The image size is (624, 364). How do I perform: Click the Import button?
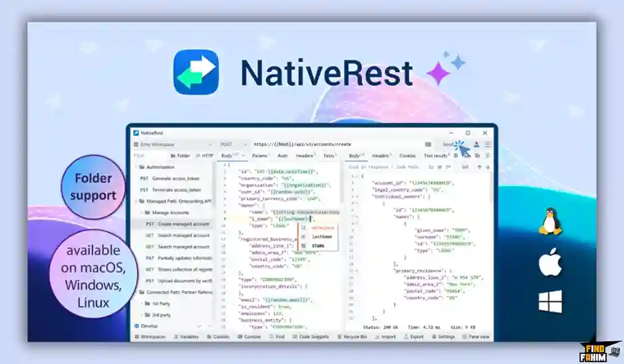(x=385, y=337)
